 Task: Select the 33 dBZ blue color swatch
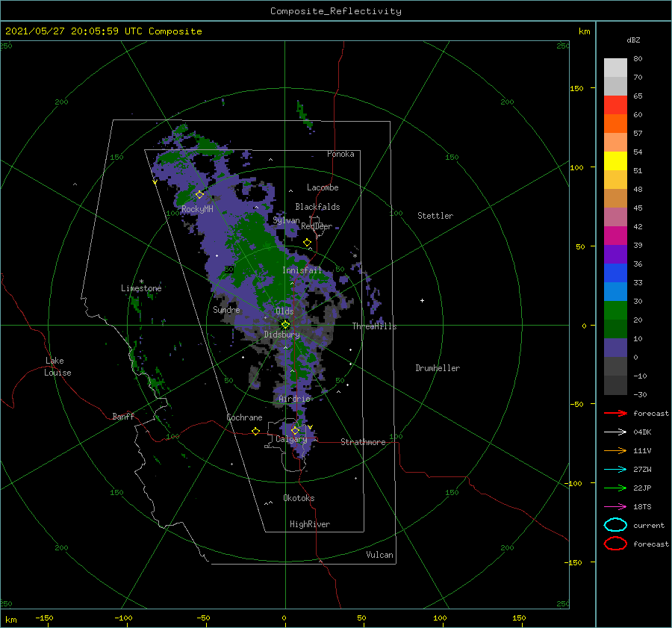[x=615, y=291]
